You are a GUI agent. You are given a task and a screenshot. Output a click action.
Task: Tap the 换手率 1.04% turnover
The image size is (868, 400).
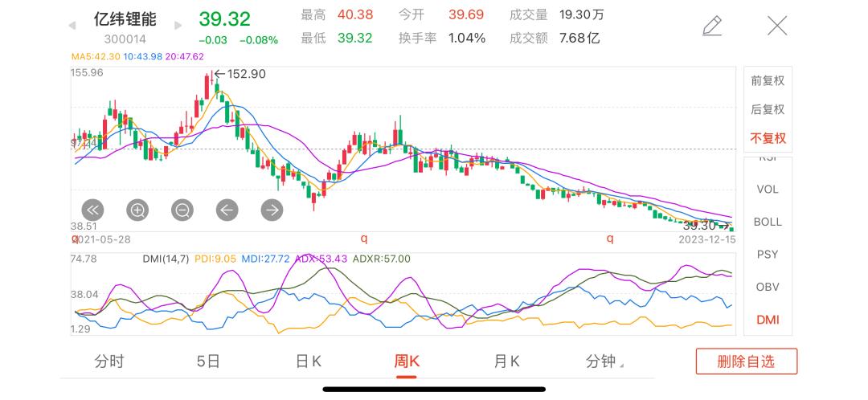click(x=442, y=39)
